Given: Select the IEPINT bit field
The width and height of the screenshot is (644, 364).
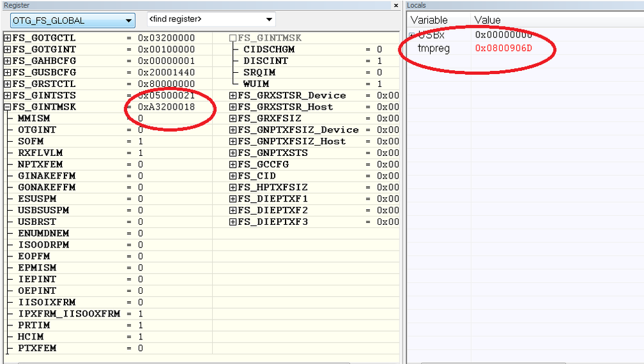Looking at the screenshot, I should 37,279.
